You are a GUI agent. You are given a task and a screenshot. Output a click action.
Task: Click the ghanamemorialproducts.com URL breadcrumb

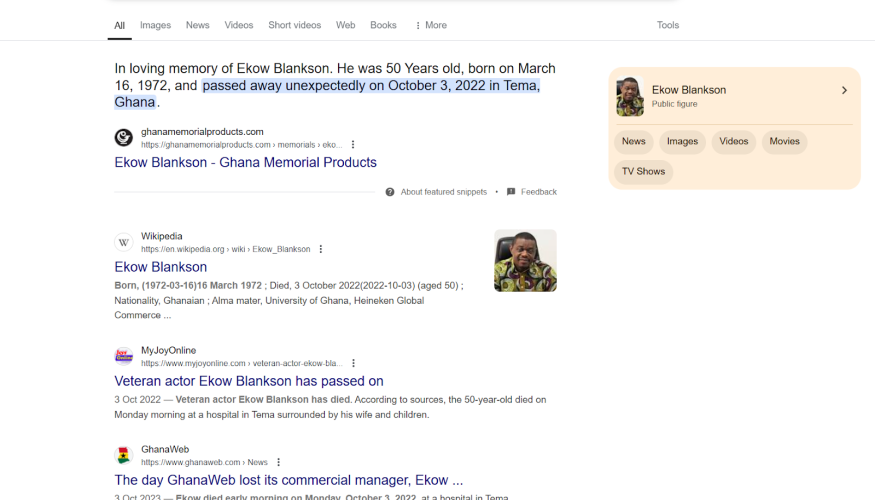pos(241,145)
